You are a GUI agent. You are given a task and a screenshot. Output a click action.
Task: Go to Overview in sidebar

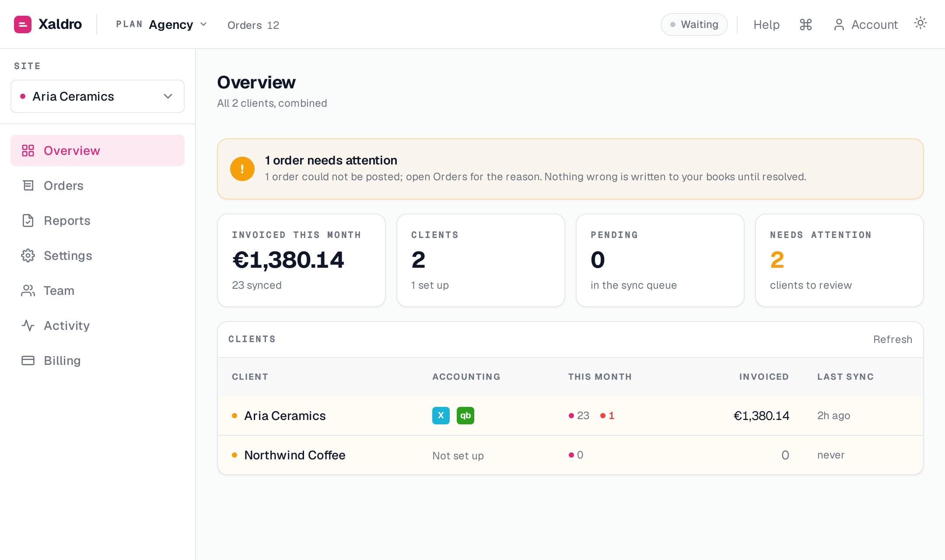click(98, 150)
